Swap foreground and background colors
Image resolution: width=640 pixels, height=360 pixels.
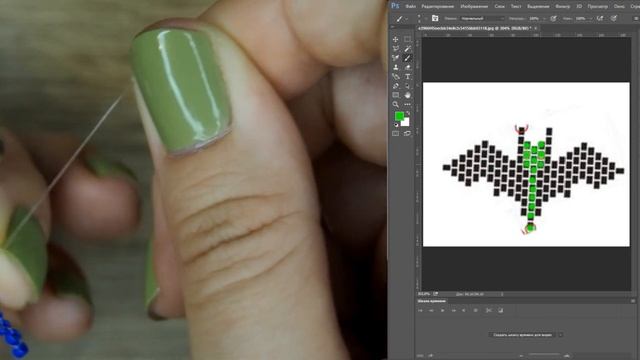click(x=407, y=113)
